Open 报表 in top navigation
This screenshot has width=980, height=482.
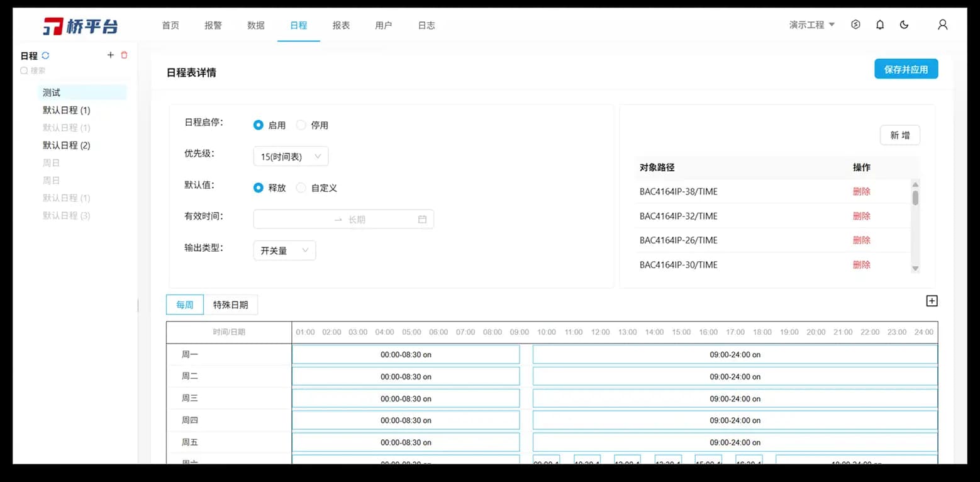pos(341,25)
